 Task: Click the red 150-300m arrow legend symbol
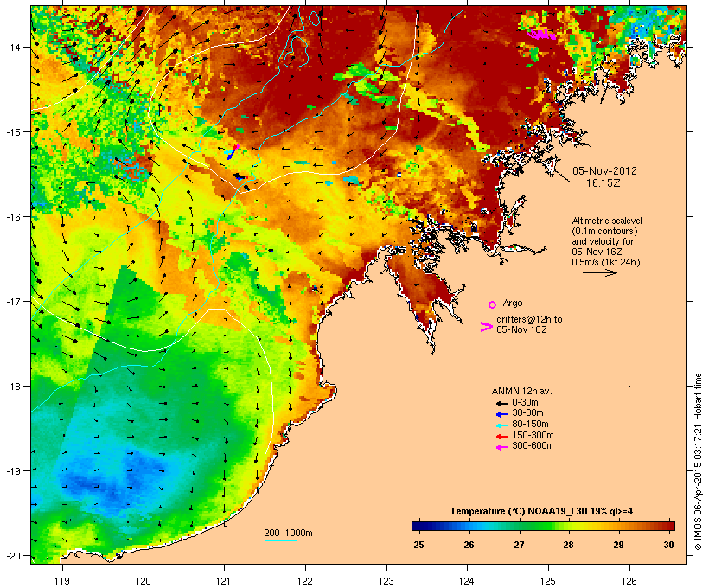pos(501,436)
